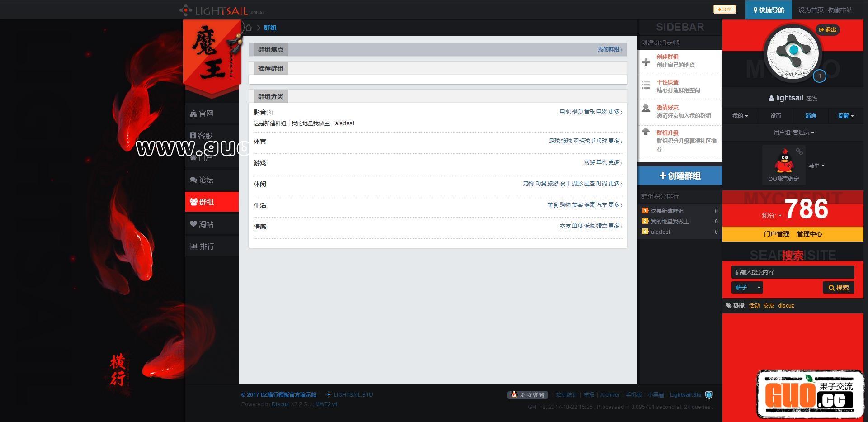Open the DIY button in top bar
Image resolution: width=868 pixels, height=422 pixels.
pyautogui.click(x=724, y=9)
